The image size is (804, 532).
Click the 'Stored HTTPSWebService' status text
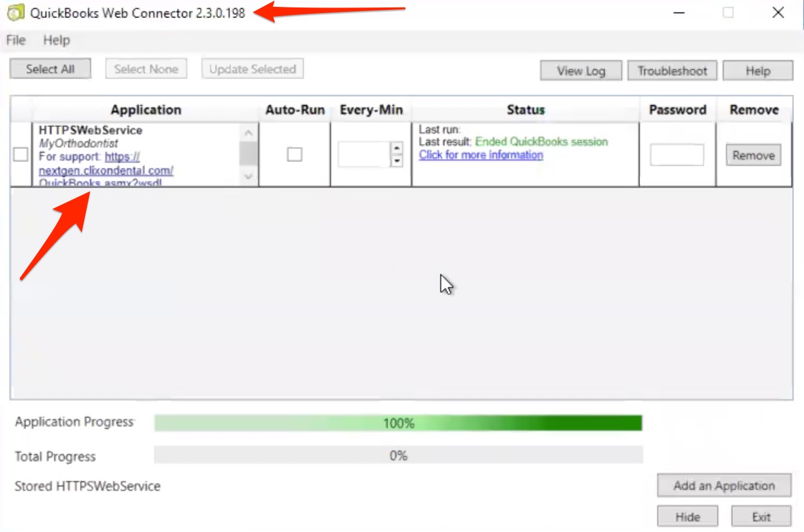pyautogui.click(x=87, y=487)
